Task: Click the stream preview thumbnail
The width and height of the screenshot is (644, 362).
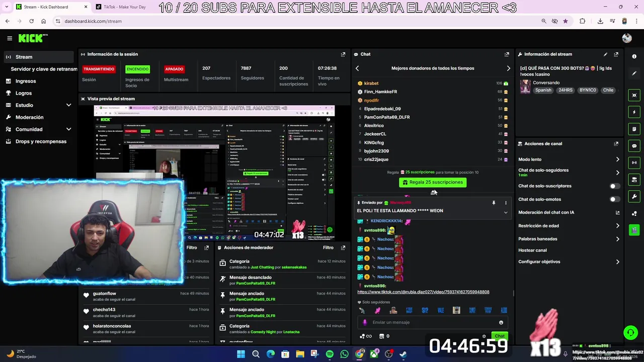Action: pos(214,173)
